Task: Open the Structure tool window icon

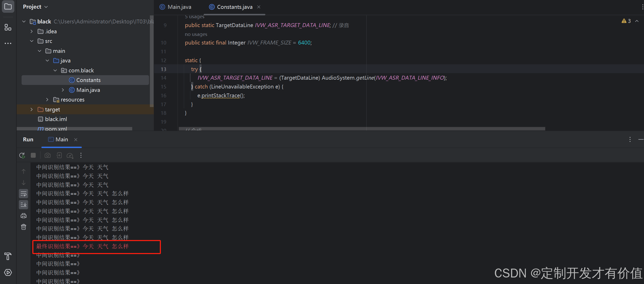Action: 8,27
